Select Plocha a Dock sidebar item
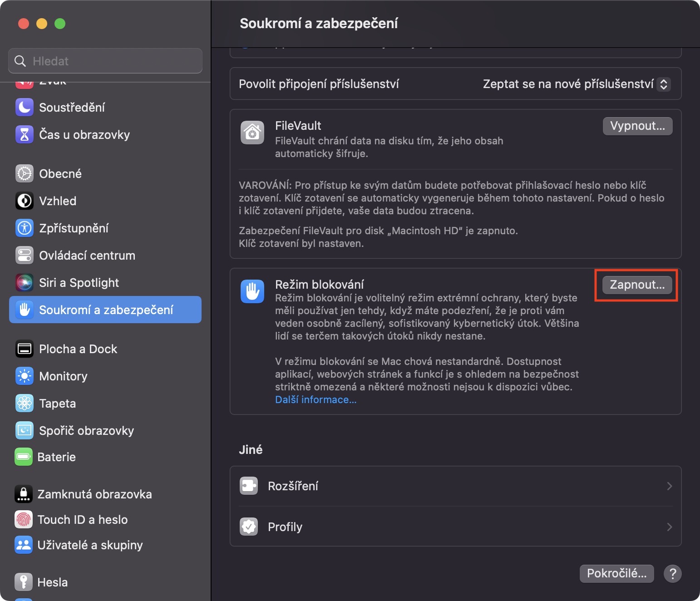 point(78,349)
